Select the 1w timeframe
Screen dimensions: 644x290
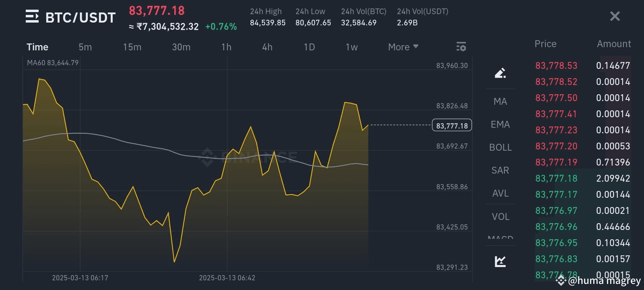(x=351, y=47)
